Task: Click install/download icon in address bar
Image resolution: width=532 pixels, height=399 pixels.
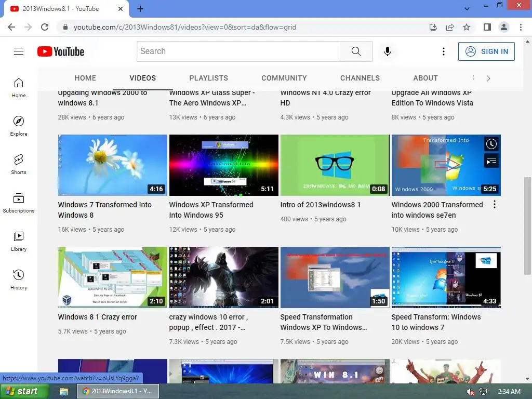Action: click(x=433, y=27)
